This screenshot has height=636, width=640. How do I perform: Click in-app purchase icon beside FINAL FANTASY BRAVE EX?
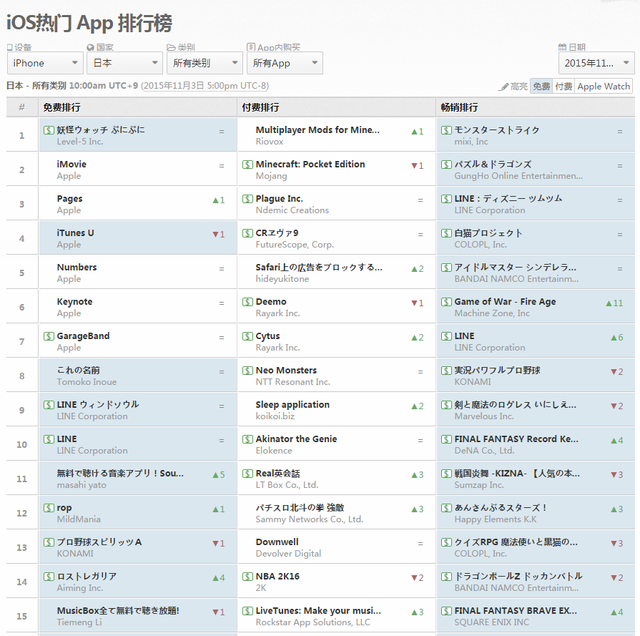pos(446,611)
